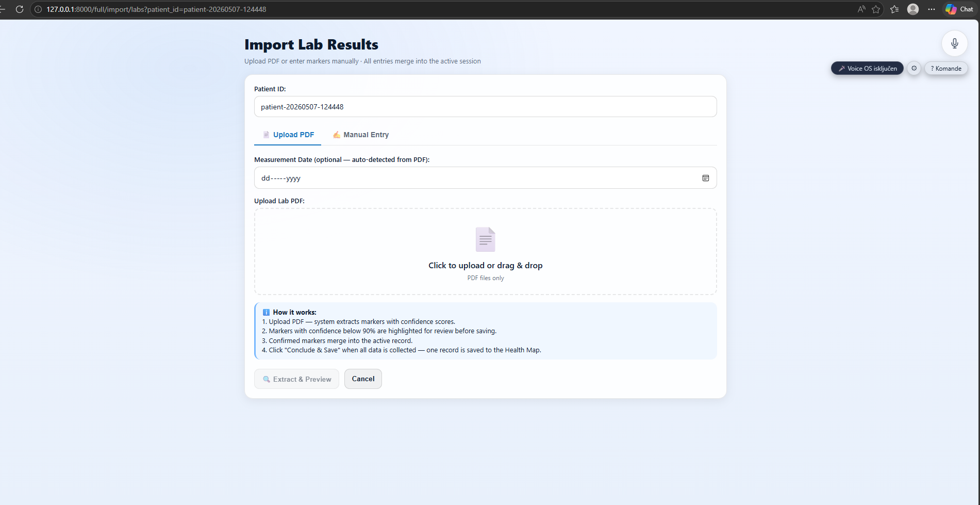The width and height of the screenshot is (980, 505).
Task: Click the 'Conclude & Save' instruction line
Action: coord(402,350)
